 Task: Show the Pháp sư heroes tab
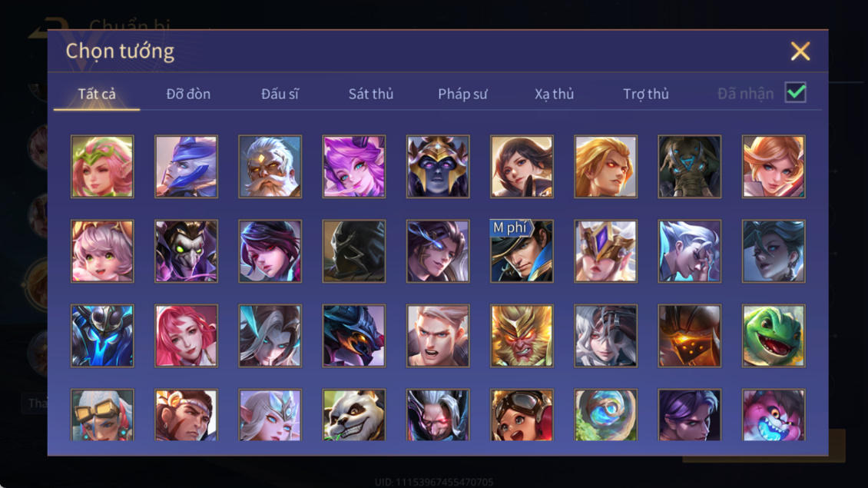point(462,95)
